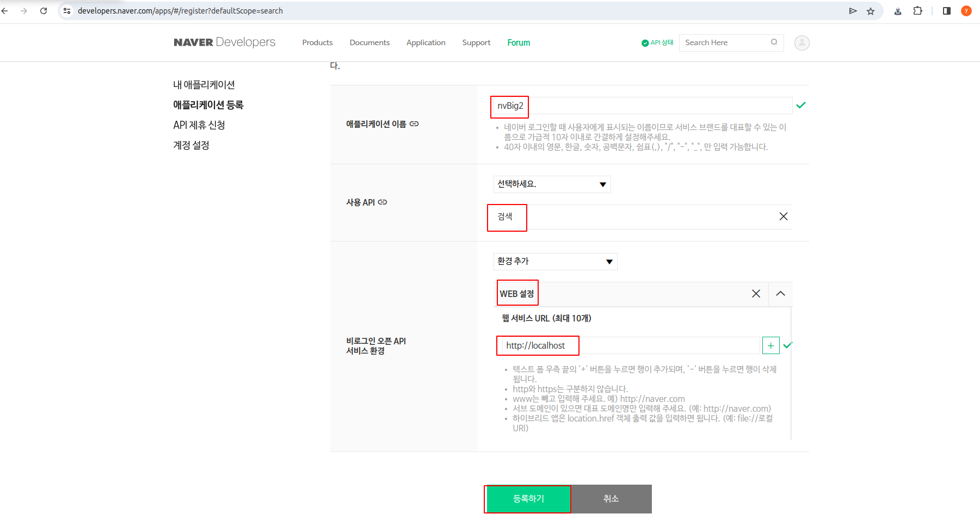980x520 pixels.
Task: Remove the 검색 API with its X icon
Action: coord(784,216)
